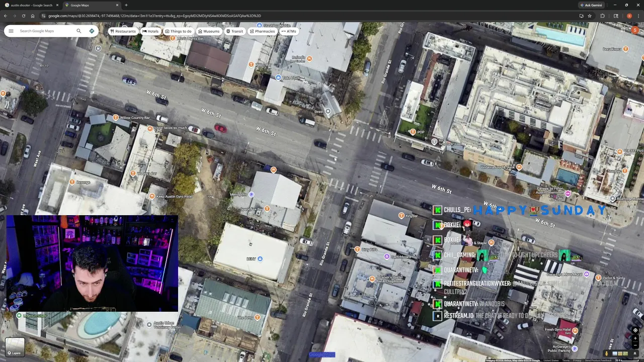Image resolution: width=644 pixels, height=362 pixels.
Task: Open the browser extensions puzzle icon
Action: (602, 16)
